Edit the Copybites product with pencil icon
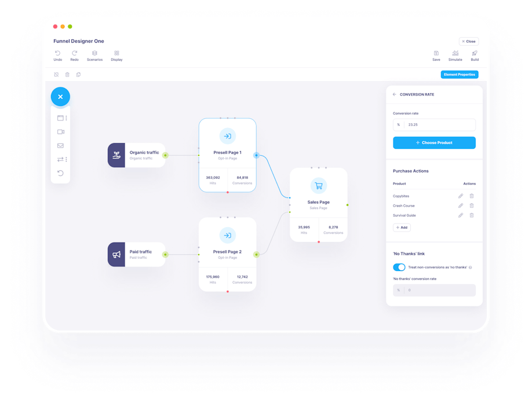This screenshot has width=532, height=403. (x=461, y=196)
